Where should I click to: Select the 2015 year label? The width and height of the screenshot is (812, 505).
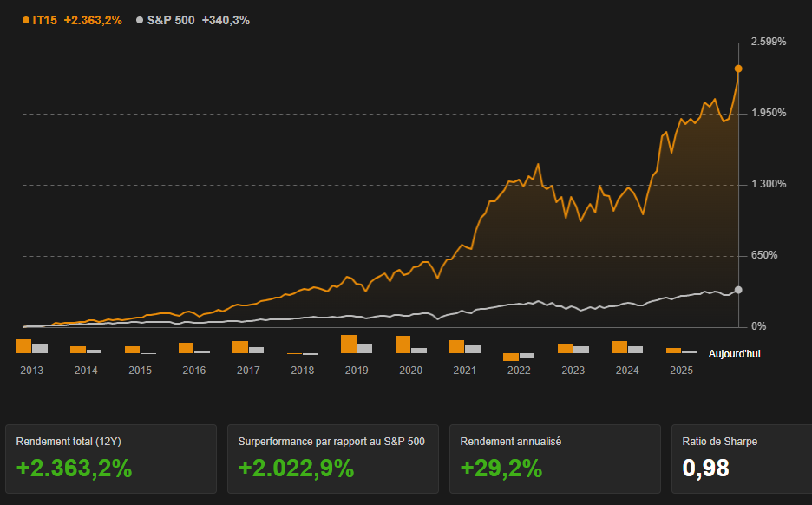140,371
